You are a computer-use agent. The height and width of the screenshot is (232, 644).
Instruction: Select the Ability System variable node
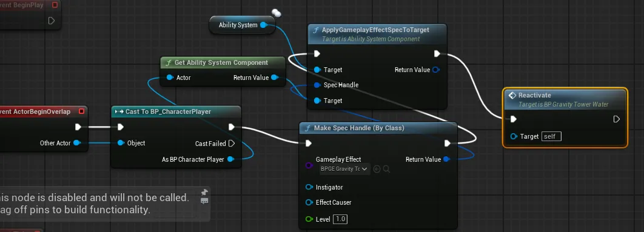pyautogui.click(x=242, y=25)
